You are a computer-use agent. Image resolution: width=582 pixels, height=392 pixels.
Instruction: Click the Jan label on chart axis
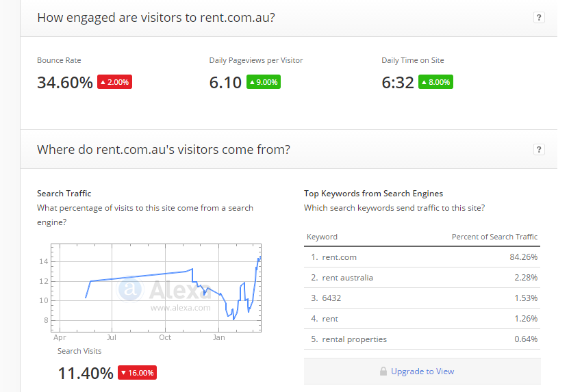[x=218, y=337]
